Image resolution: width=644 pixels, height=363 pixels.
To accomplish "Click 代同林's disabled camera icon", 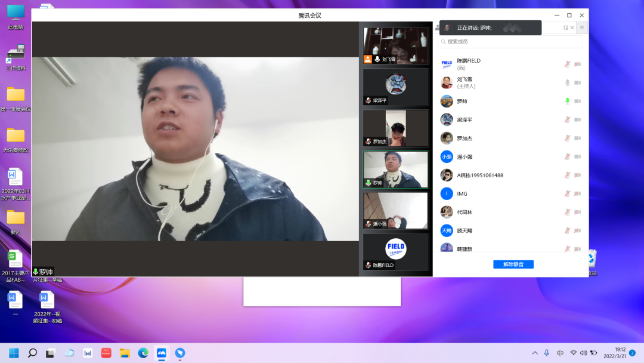I will [577, 212].
